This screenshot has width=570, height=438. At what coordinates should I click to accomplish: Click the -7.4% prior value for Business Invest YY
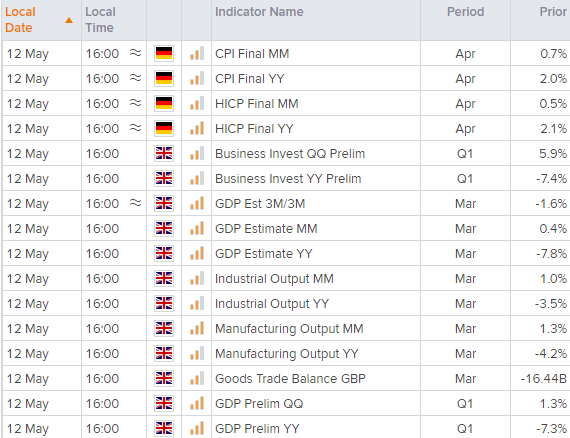(551, 178)
